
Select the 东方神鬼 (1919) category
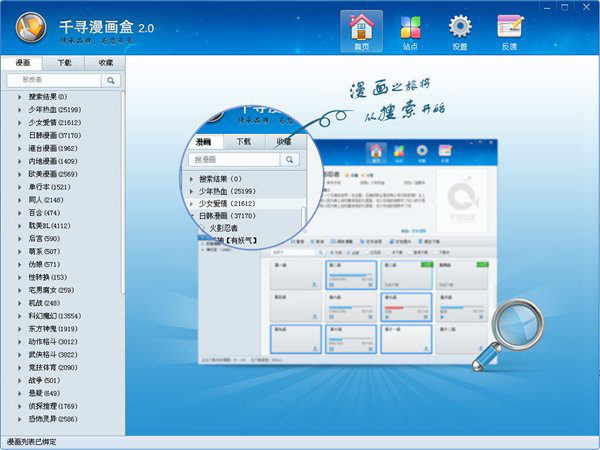pos(53,329)
